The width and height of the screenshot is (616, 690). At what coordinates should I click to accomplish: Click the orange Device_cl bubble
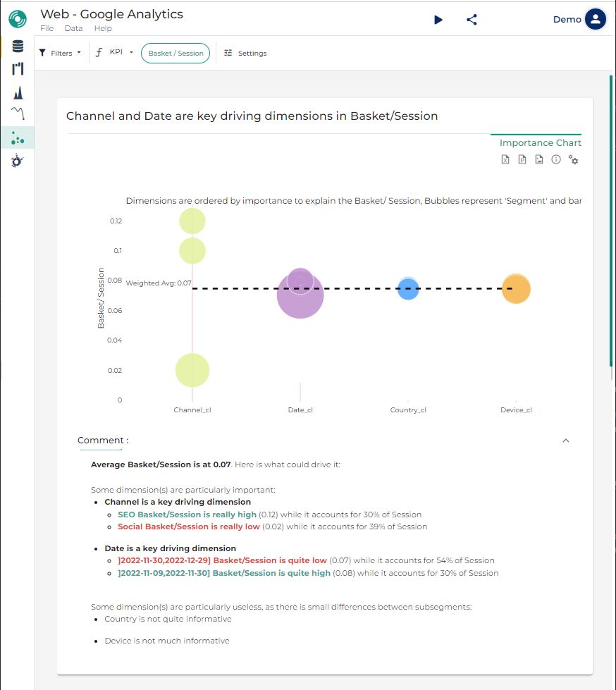pyautogui.click(x=516, y=289)
